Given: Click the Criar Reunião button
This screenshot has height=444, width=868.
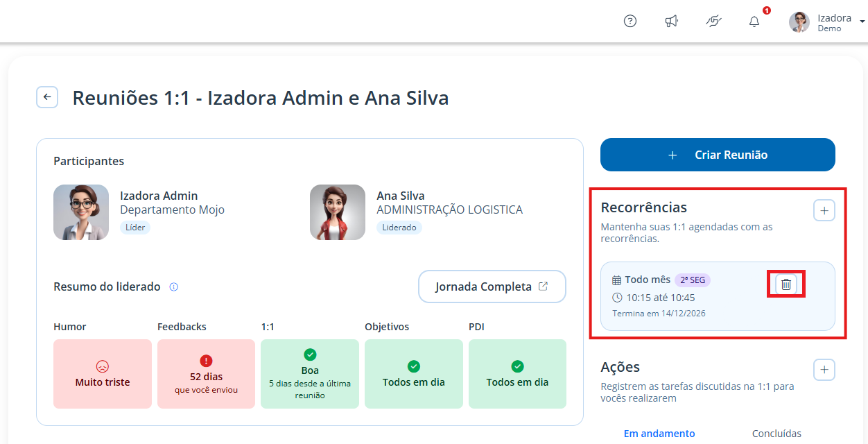Looking at the screenshot, I should click(x=718, y=155).
